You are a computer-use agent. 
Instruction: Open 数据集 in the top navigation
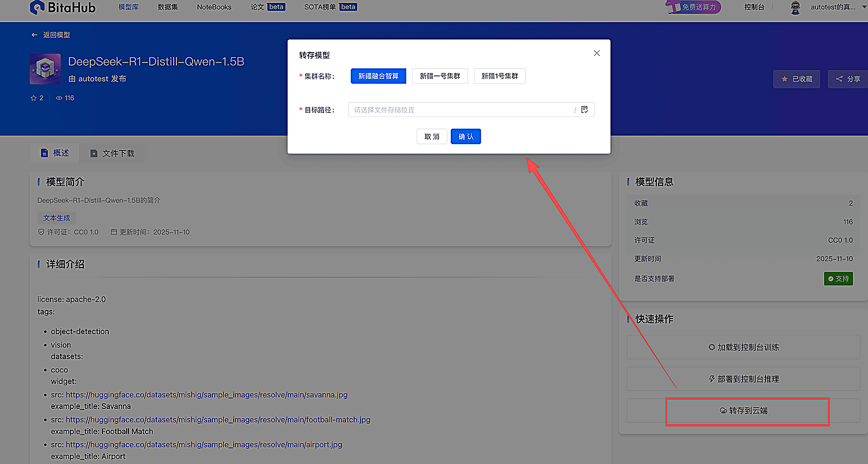(x=168, y=8)
